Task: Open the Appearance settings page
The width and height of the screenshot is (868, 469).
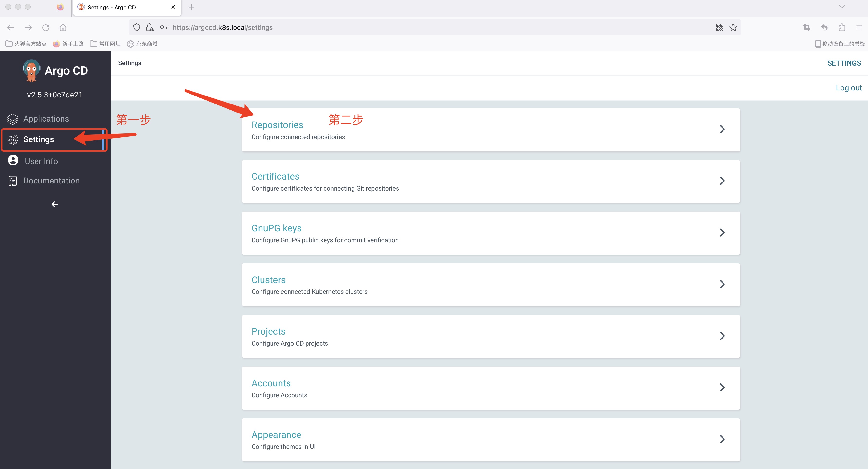Action: pyautogui.click(x=491, y=439)
